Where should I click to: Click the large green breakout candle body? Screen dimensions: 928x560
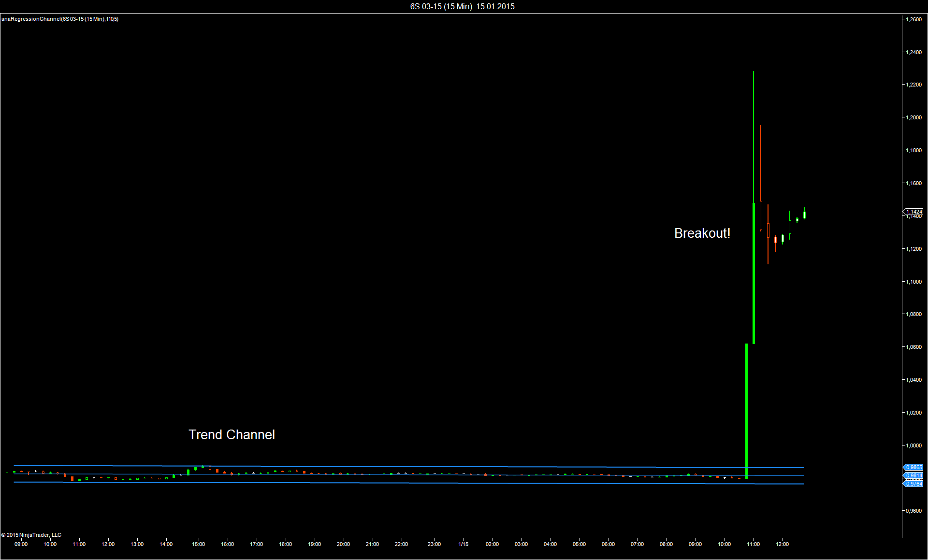[747, 411]
